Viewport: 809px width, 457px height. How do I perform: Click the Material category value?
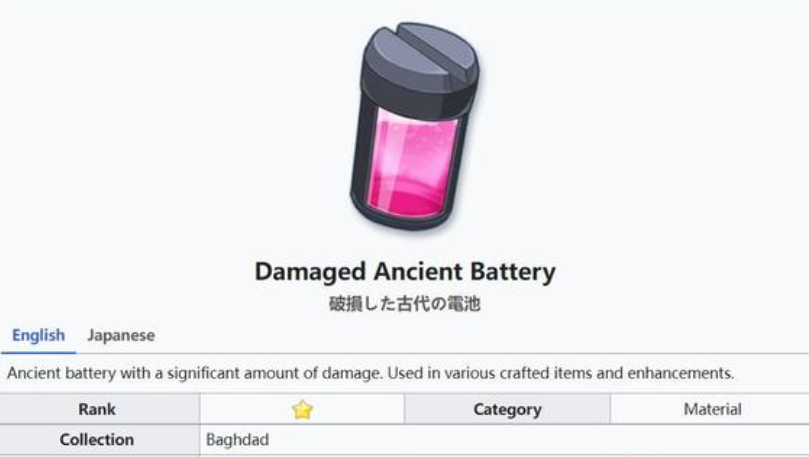[x=713, y=410]
